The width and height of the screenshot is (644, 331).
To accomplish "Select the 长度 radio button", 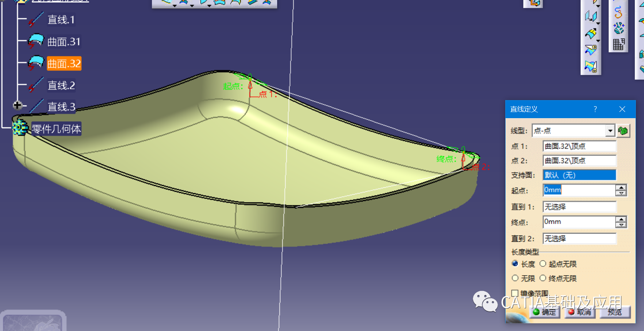I will (515, 264).
